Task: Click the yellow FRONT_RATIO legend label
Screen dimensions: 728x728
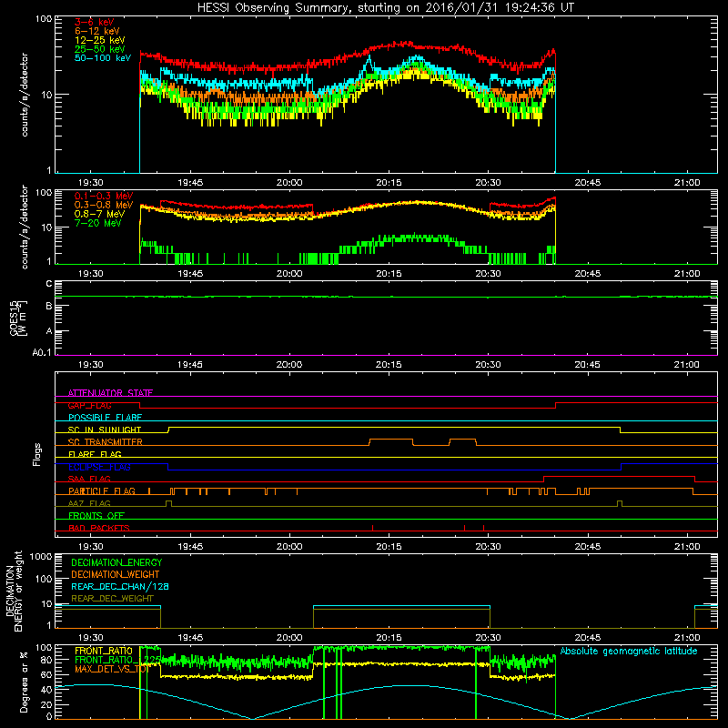Action: [x=104, y=651]
